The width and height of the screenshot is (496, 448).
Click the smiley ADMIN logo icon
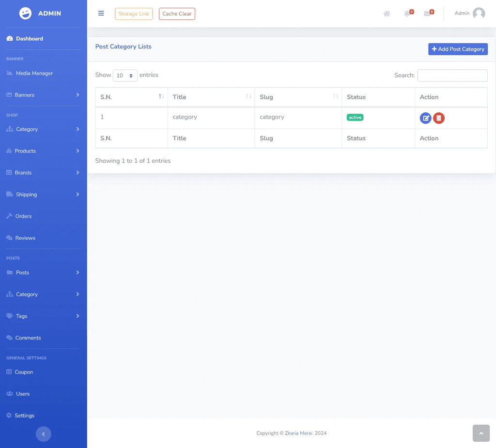click(x=25, y=13)
